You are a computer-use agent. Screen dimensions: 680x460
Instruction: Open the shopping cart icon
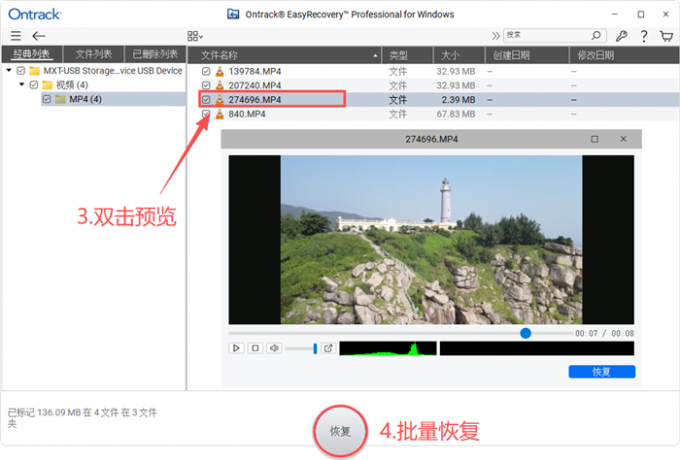click(x=666, y=36)
